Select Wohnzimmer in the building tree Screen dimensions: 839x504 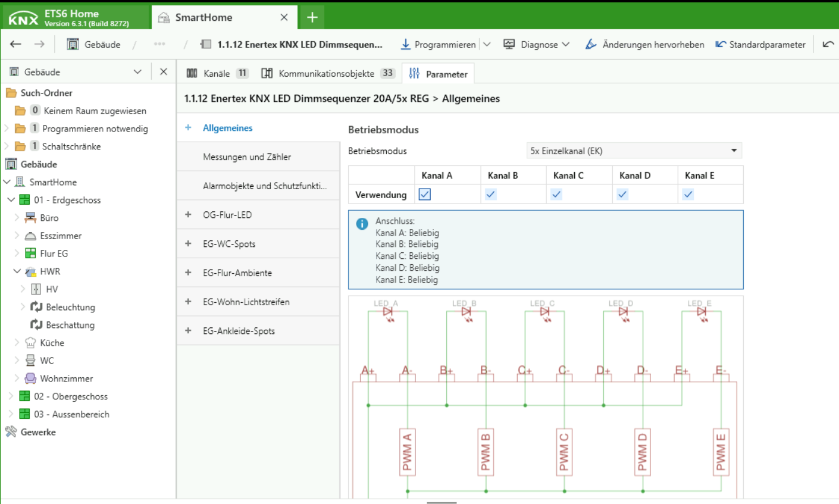(66, 378)
